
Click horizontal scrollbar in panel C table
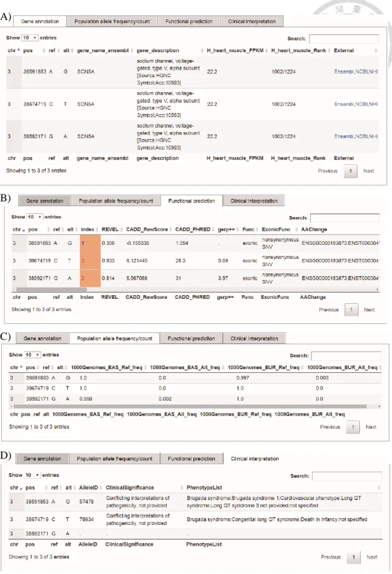click(189, 406)
